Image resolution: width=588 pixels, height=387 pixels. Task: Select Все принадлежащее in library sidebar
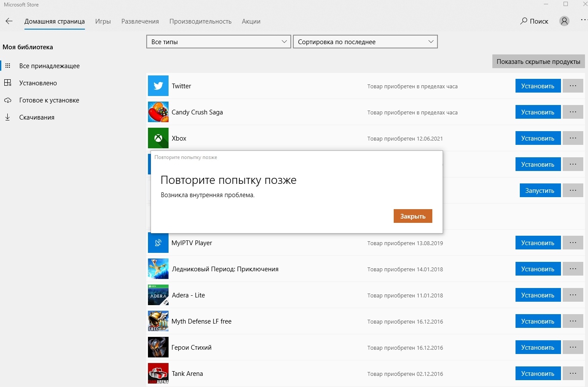[x=49, y=66]
